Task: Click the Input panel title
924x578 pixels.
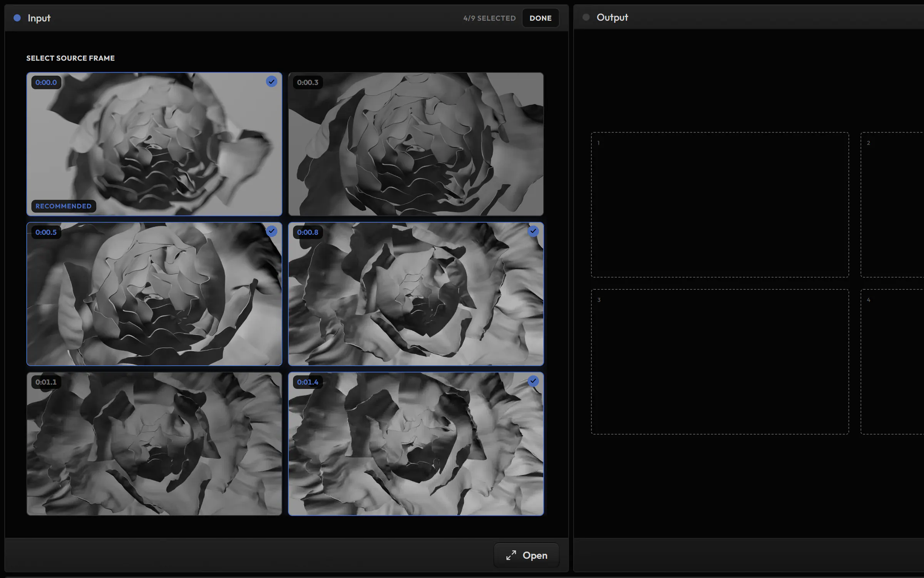Action: click(39, 18)
